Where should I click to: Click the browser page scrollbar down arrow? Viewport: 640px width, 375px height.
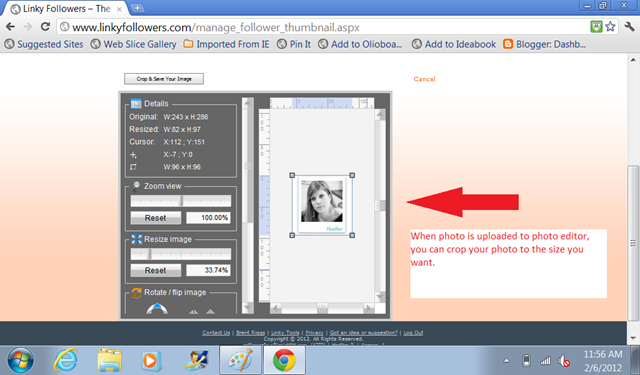tap(633, 338)
